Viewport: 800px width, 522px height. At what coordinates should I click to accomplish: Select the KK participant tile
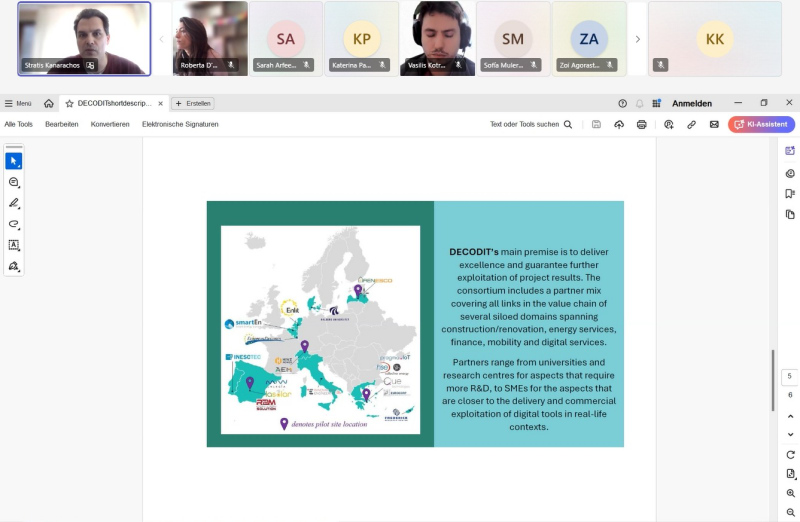pos(715,39)
